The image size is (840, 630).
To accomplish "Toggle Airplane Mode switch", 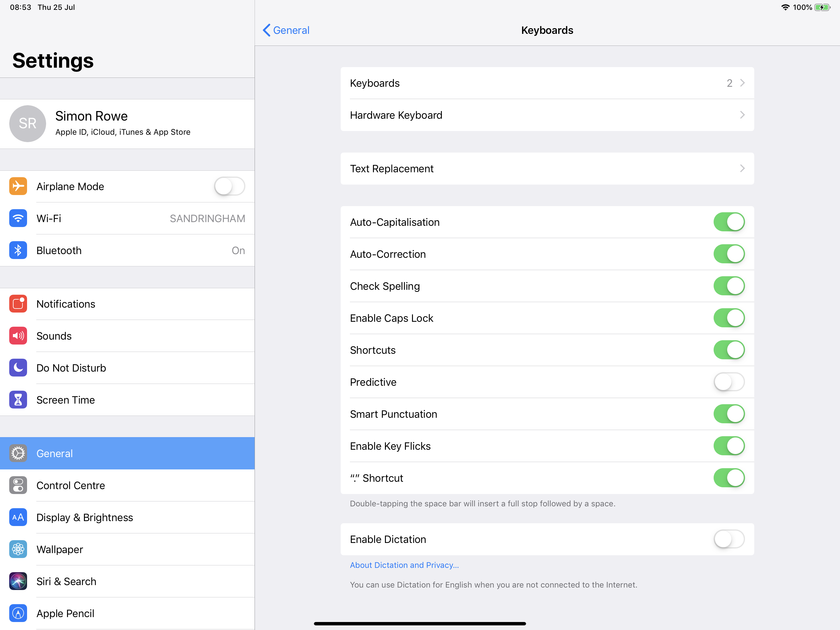I will (229, 186).
